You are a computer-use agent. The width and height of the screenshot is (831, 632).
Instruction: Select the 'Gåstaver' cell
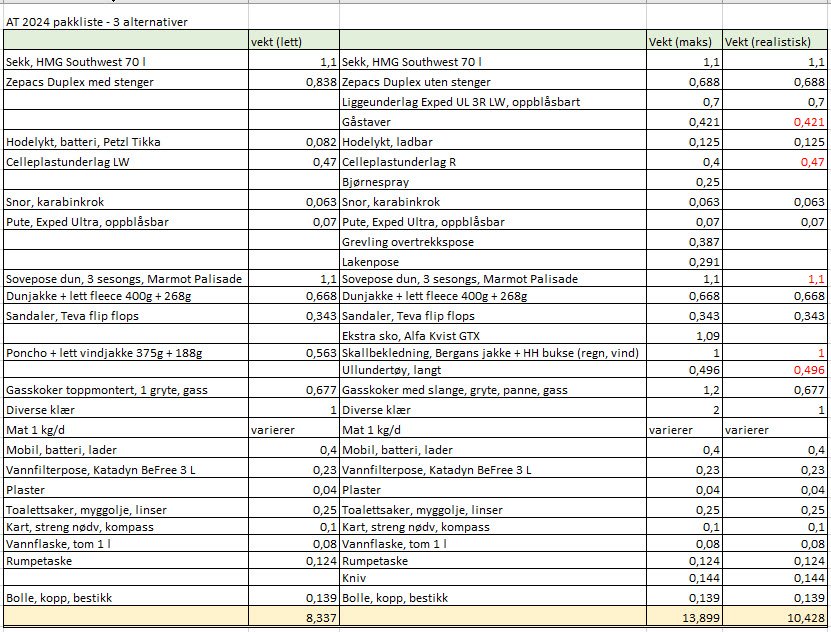[494, 122]
